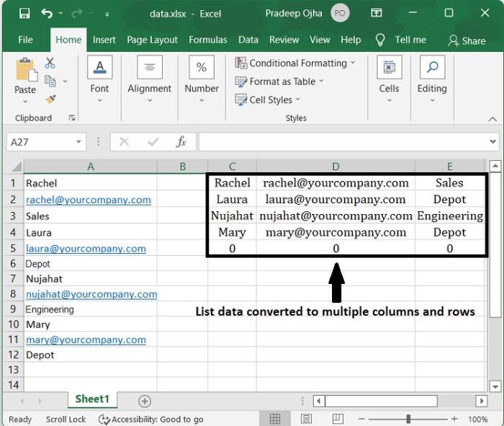504x426 pixels.
Task: Click the Format Painter brush icon
Action: [50, 99]
